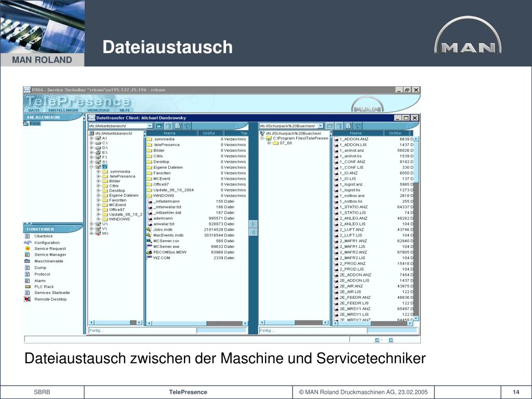Select C:\Program Files\TelePresen node in right tree

click(300, 138)
